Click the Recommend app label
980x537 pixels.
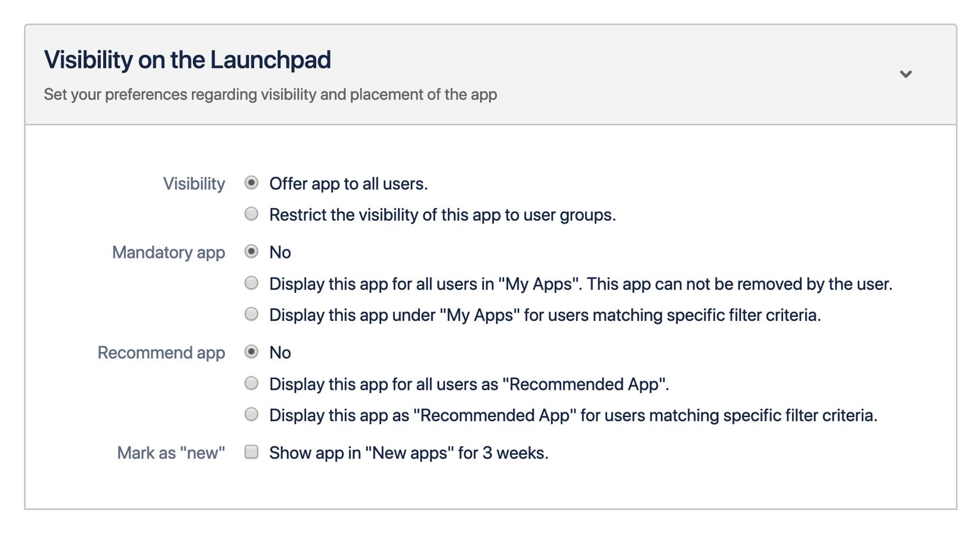(x=161, y=352)
